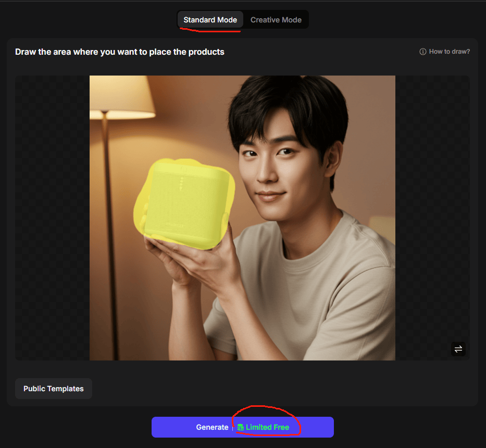This screenshot has height=448, width=486.
Task: Switch to Standard Mode tab
Action: 210,20
